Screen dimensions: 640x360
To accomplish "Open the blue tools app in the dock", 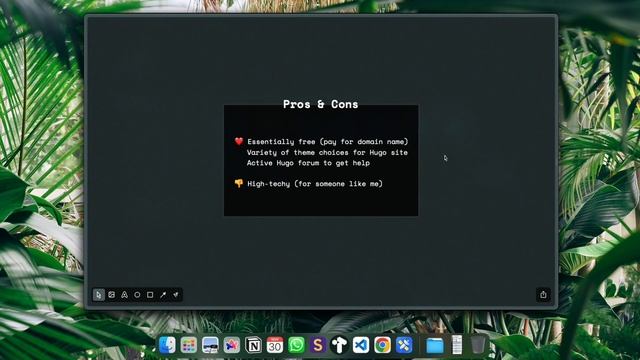I will pyautogui.click(x=404, y=345).
